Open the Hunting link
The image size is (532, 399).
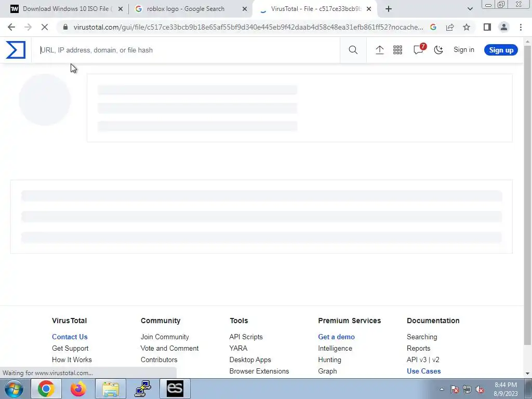[x=329, y=360]
